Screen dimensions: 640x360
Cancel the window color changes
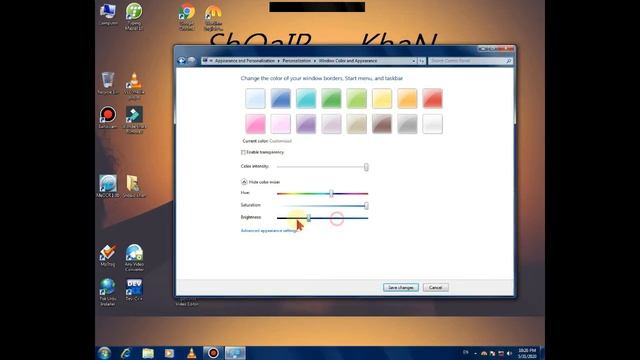click(436, 287)
